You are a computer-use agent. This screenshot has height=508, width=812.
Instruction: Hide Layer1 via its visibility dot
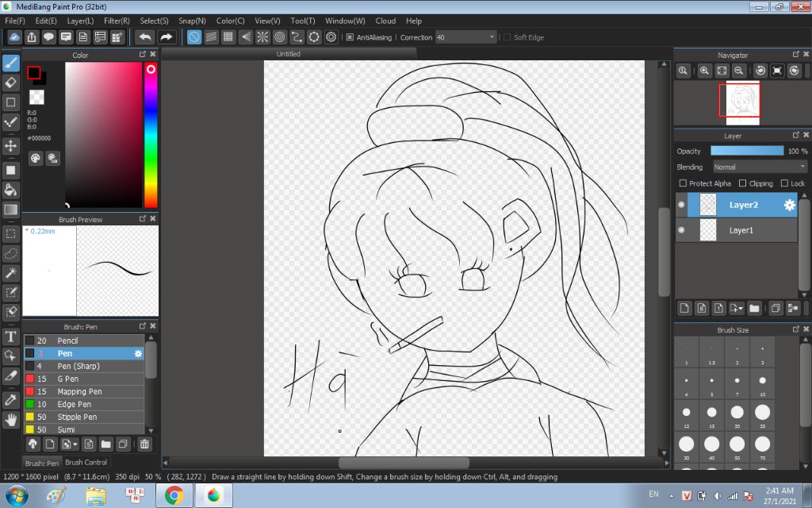(681, 230)
